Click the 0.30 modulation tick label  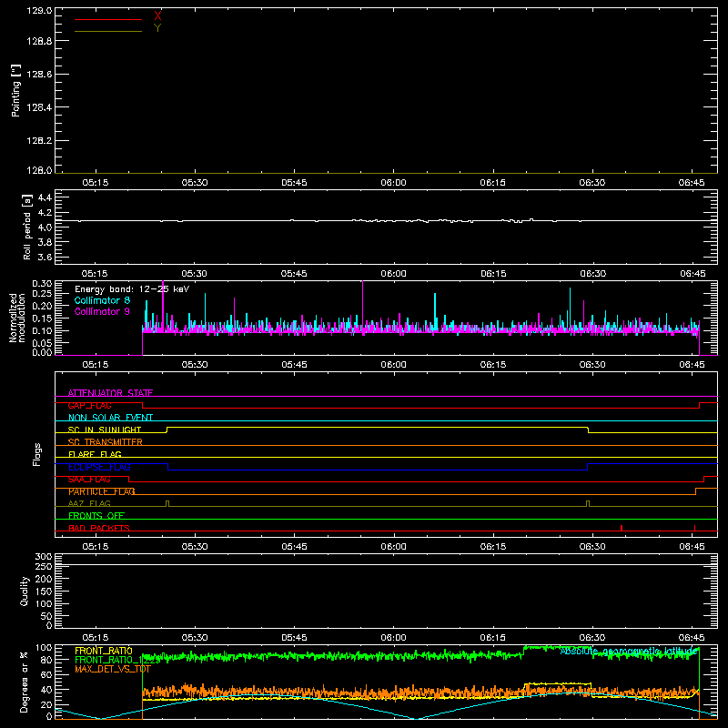[x=42, y=284]
